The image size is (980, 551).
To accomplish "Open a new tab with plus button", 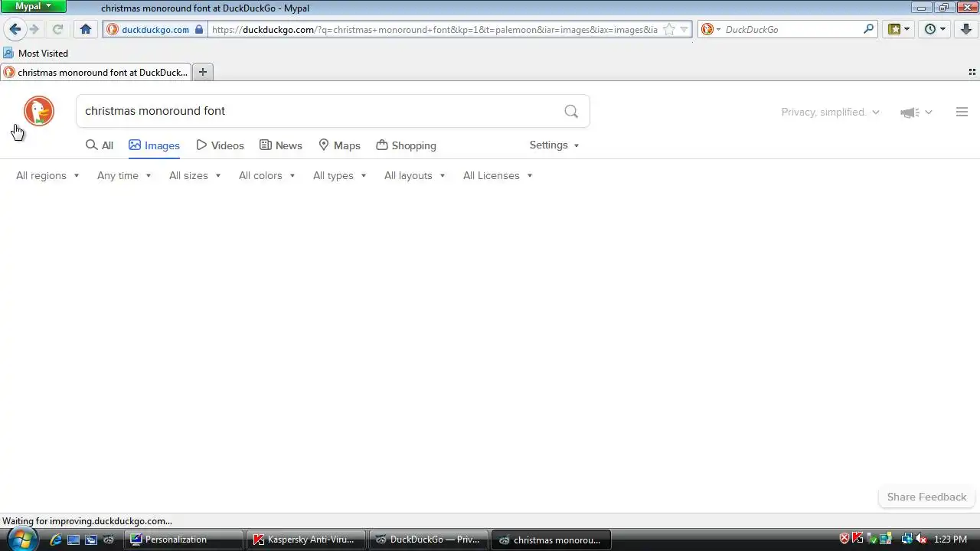I will (203, 72).
